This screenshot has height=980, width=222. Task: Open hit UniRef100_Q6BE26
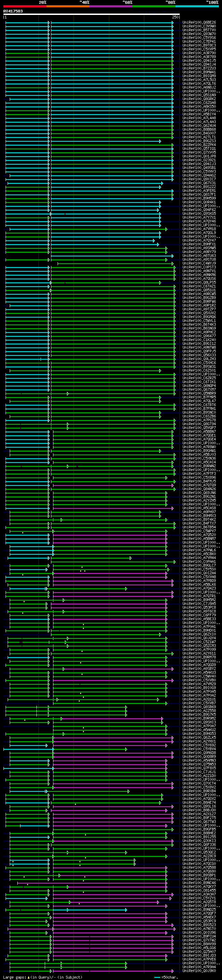(199, 23)
